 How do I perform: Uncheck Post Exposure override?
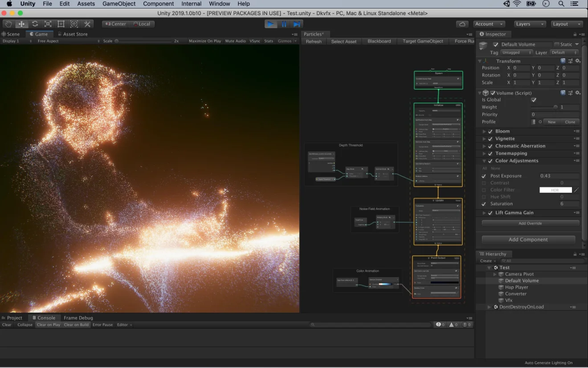coord(484,176)
